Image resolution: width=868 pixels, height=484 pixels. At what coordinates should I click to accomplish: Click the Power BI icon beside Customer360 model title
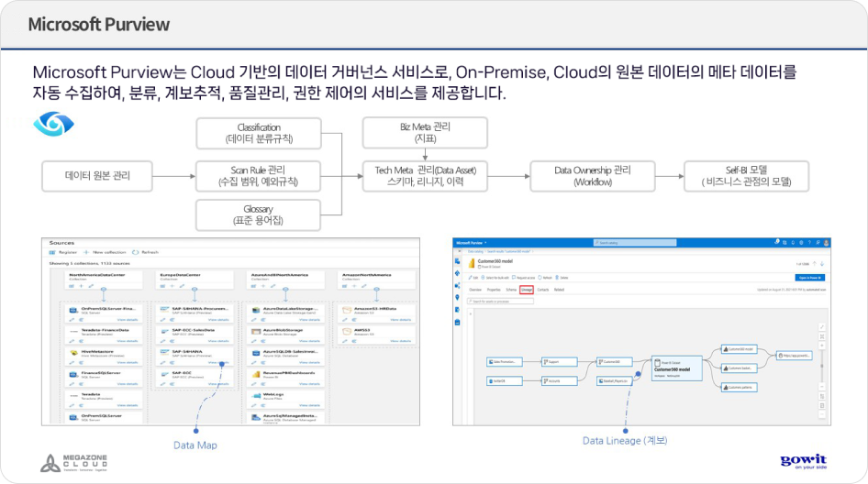[472, 263]
